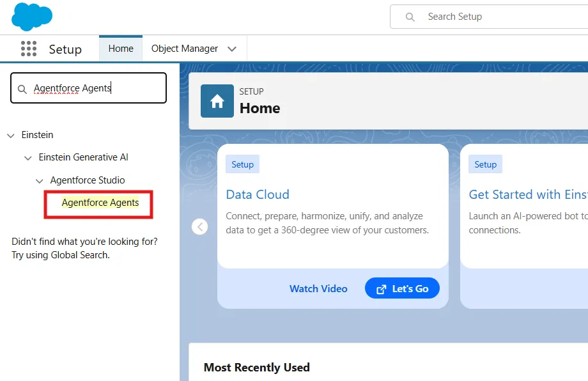This screenshot has height=381, width=588.
Task: Click the Salesforce cloud logo
Action: click(31, 17)
